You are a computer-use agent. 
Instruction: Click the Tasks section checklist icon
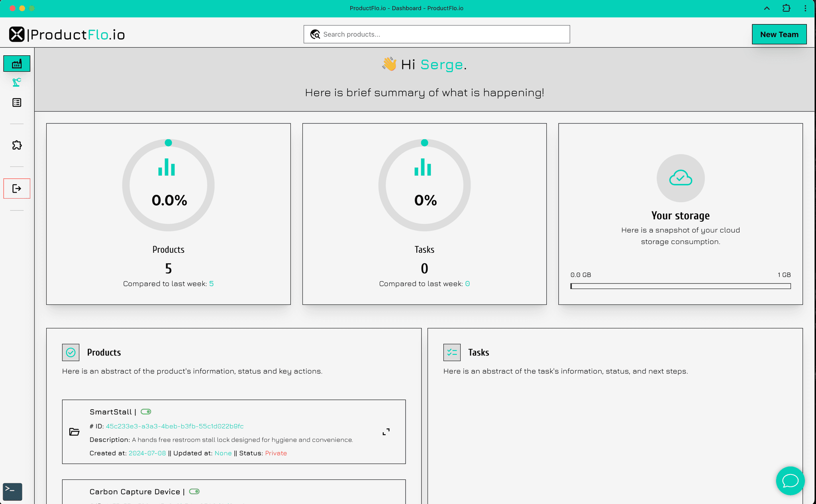pos(452,352)
